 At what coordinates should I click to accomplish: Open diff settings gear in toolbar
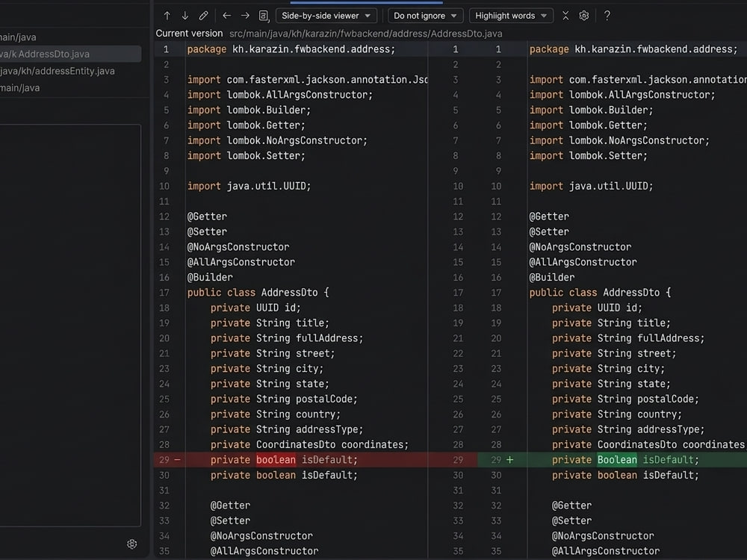click(584, 16)
